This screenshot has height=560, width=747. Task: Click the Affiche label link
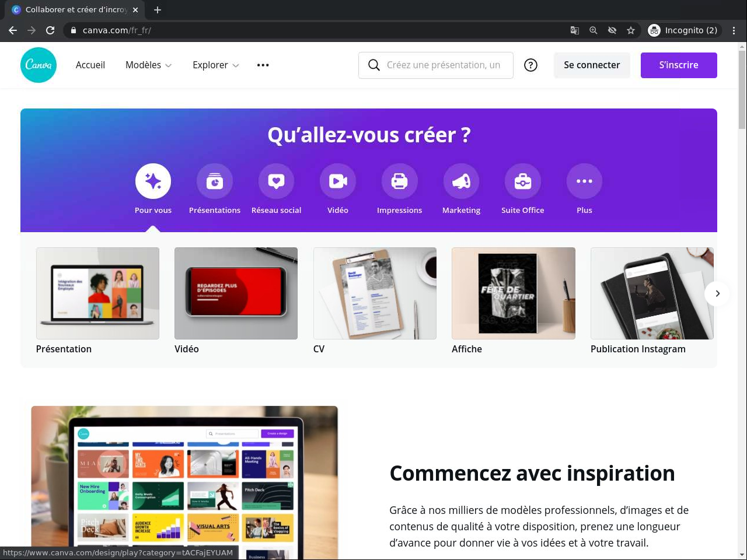pyautogui.click(x=467, y=349)
